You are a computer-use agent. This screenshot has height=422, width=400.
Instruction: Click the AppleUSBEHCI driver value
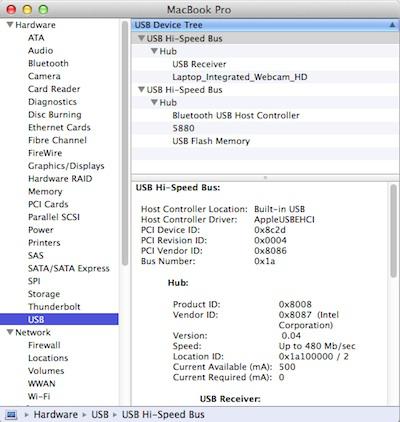(x=284, y=219)
